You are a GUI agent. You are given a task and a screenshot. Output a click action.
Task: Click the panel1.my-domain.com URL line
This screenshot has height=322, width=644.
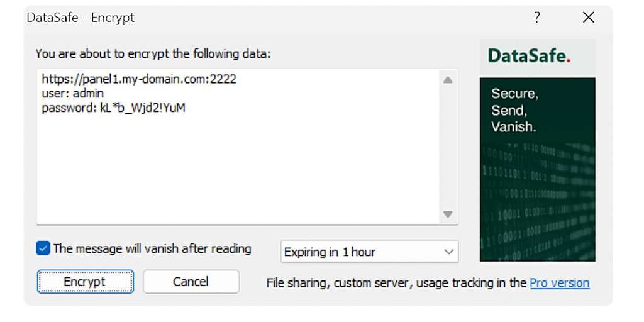pos(139,80)
